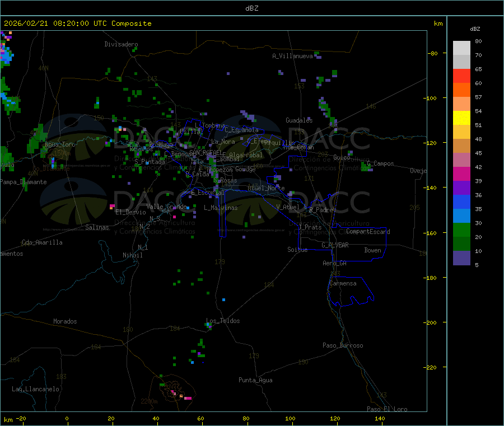The height and width of the screenshot is (426, 504).
Task: Pick the magenta 39 dBZ color band
Action: tap(461, 174)
